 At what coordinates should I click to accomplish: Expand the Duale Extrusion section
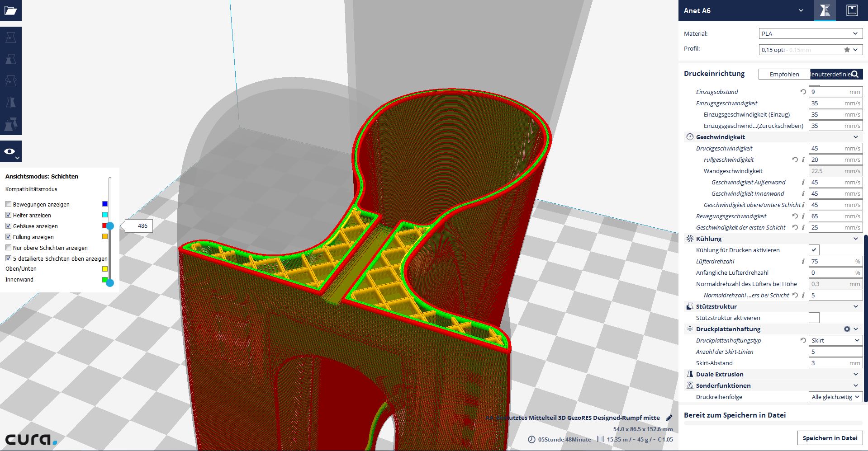pyautogui.click(x=855, y=374)
